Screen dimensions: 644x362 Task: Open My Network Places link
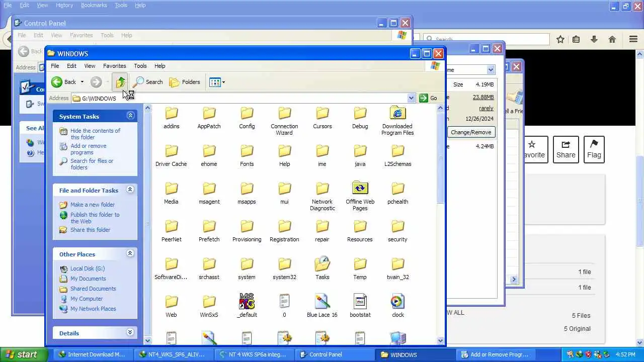pyautogui.click(x=93, y=309)
